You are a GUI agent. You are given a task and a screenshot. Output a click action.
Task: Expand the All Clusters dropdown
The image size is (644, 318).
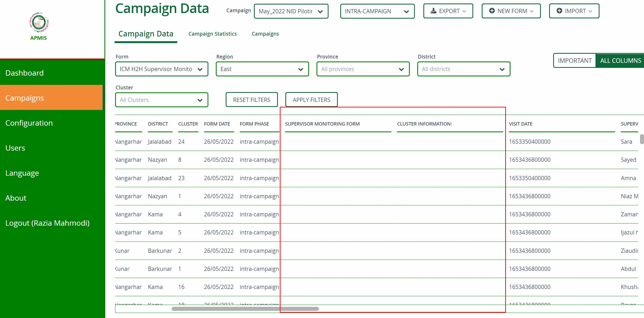tap(161, 100)
